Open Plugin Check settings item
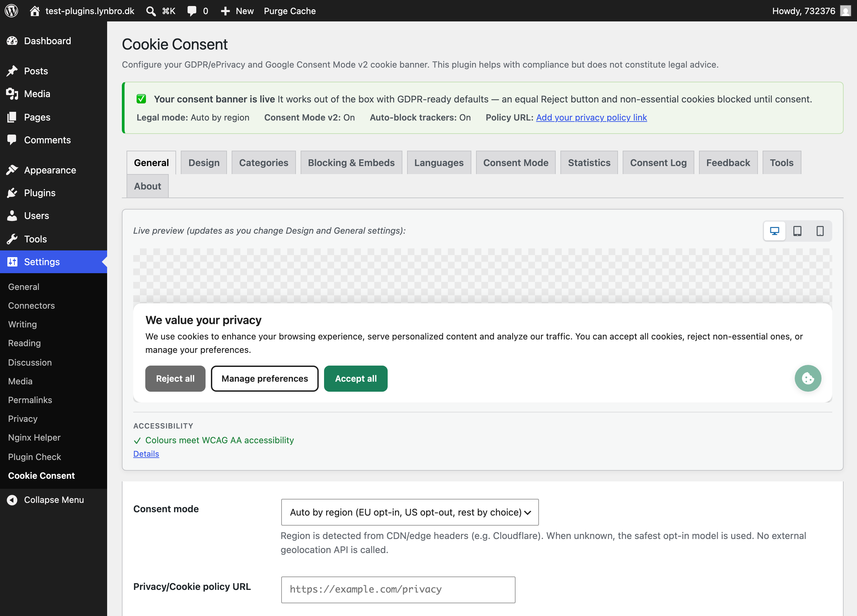This screenshot has height=616, width=857. pyautogui.click(x=34, y=457)
